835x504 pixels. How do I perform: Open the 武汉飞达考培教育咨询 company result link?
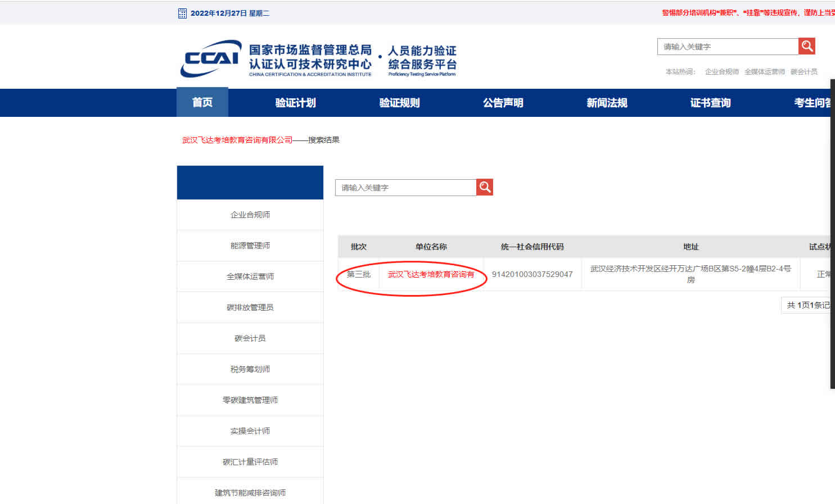(x=431, y=274)
